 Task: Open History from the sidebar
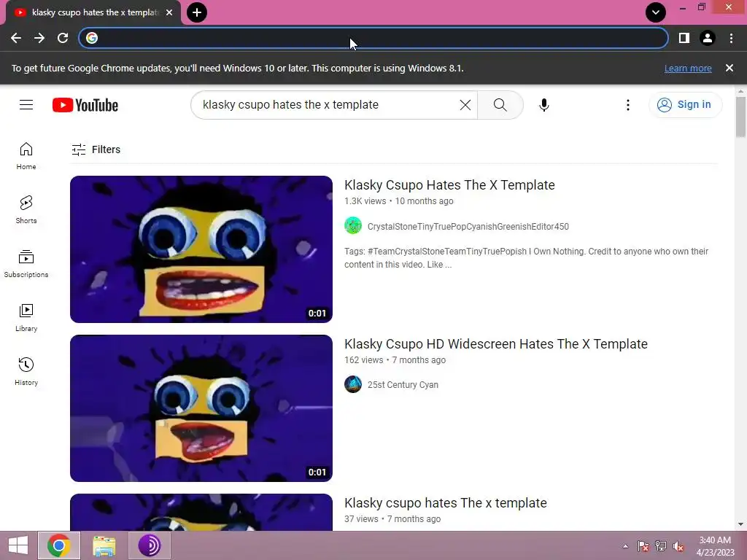click(x=26, y=371)
